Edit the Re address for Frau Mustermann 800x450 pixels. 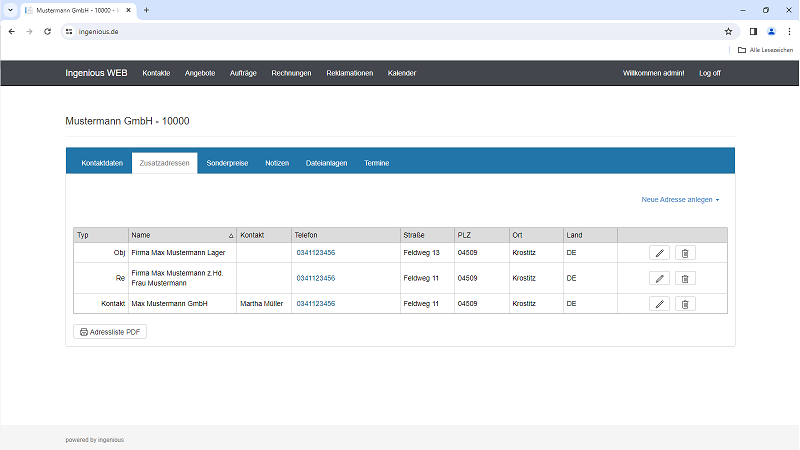click(x=659, y=279)
